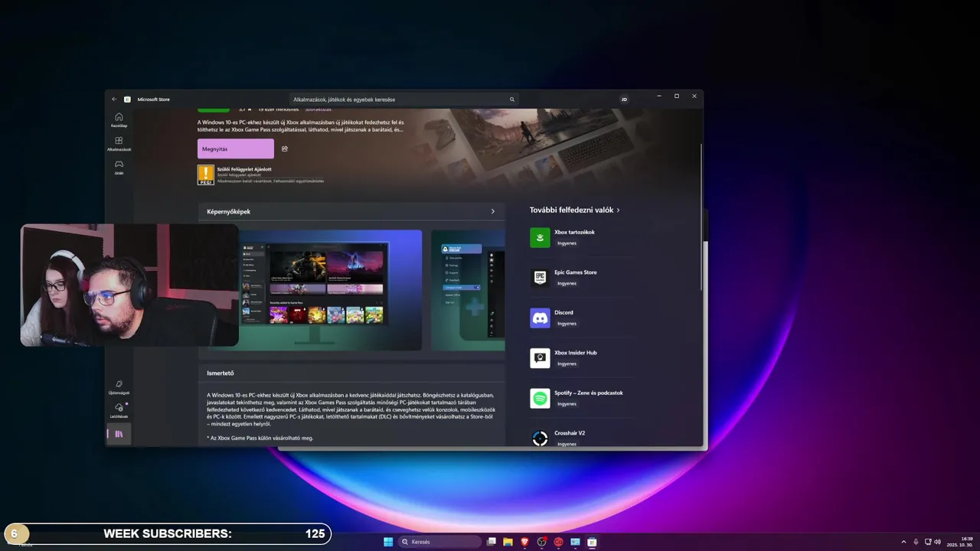Open the second screenshot thumbnail

468,290
